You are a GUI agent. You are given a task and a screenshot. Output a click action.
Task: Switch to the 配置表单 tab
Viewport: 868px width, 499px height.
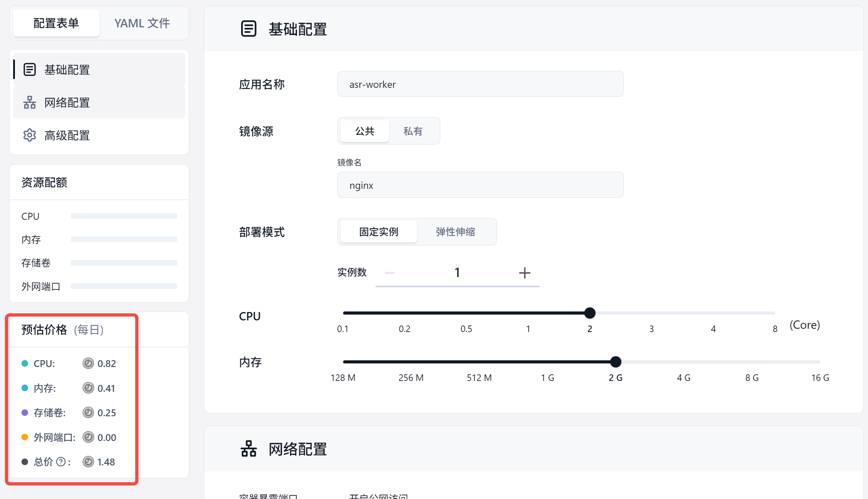[x=56, y=23]
